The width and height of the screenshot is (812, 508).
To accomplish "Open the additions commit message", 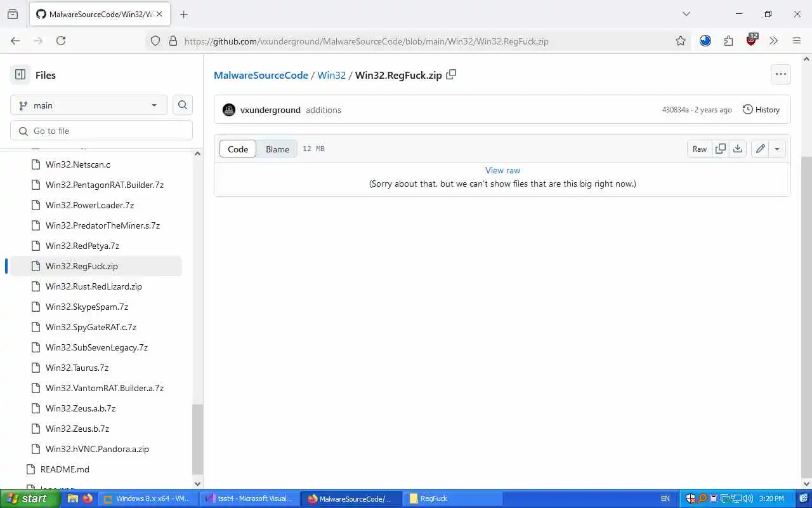I will 324,110.
